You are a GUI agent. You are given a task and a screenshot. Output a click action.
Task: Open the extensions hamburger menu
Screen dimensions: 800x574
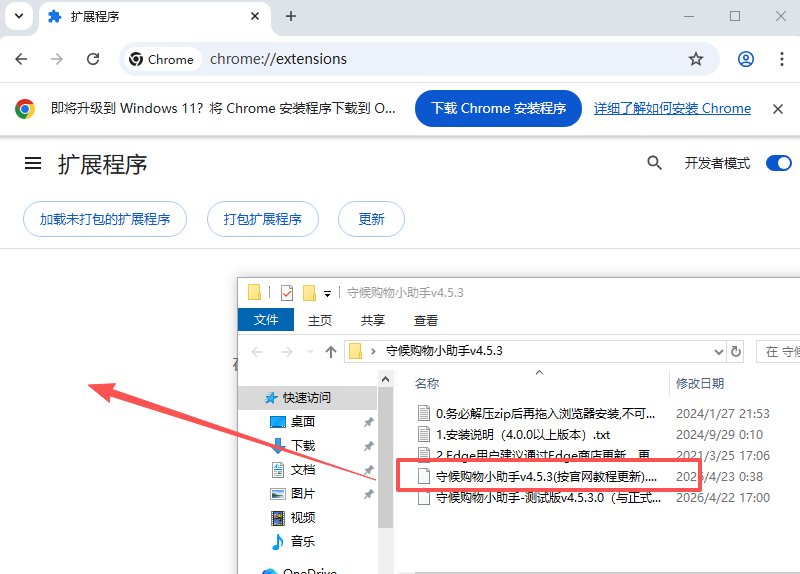33,163
